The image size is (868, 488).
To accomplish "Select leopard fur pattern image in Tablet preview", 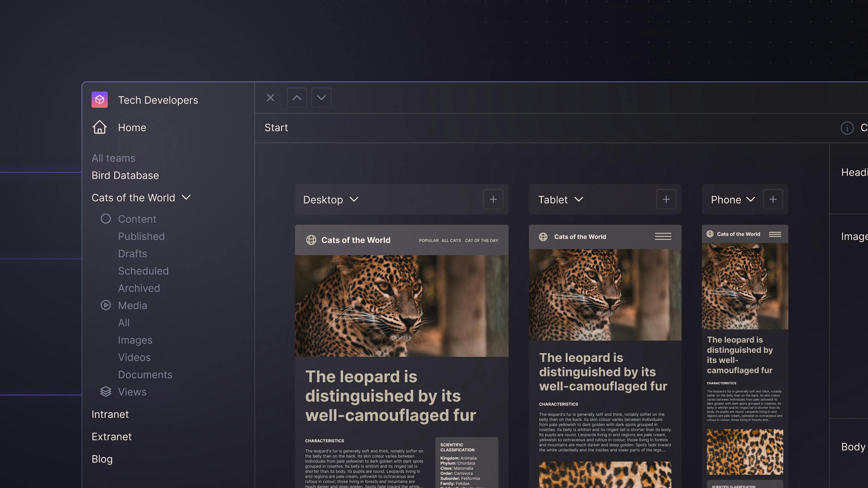I will [605, 474].
